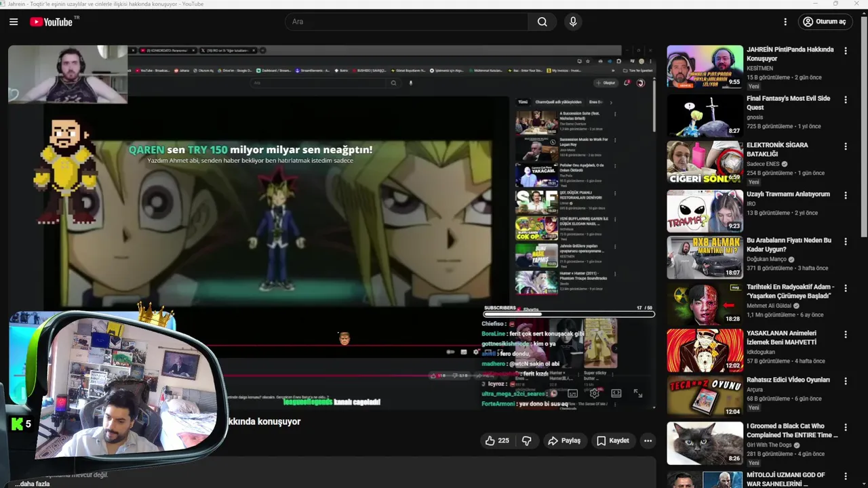This screenshot has height=488, width=868.
Task: Open the radioactive man video thumbnail
Action: click(x=705, y=304)
